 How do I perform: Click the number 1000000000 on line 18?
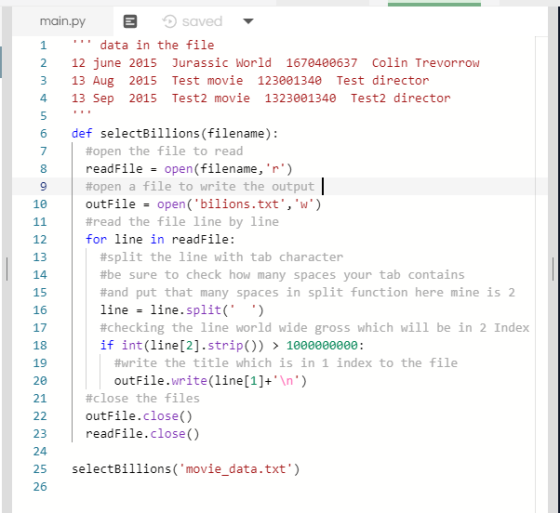click(322, 345)
